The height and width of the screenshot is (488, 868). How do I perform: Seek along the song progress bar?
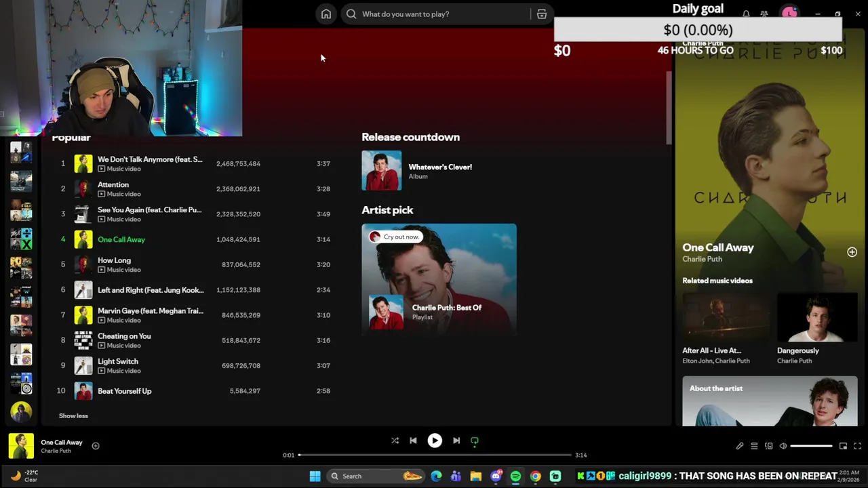[435, 455]
